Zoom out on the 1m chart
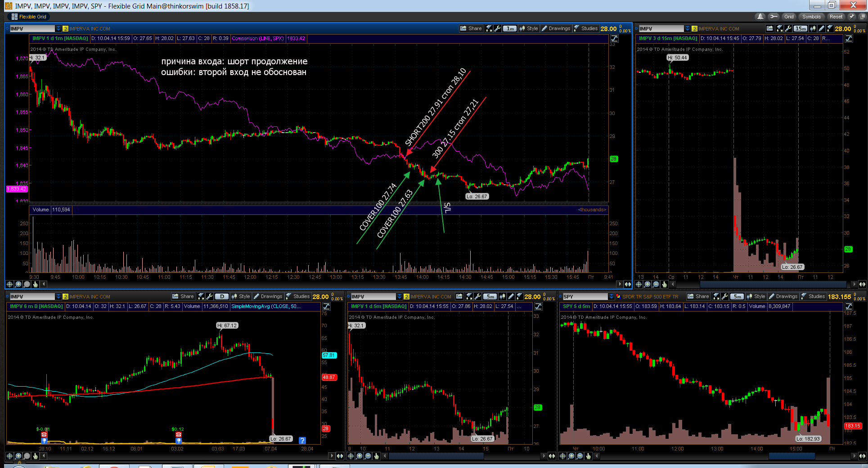The width and height of the screenshot is (868, 468). [x=27, y=284]
